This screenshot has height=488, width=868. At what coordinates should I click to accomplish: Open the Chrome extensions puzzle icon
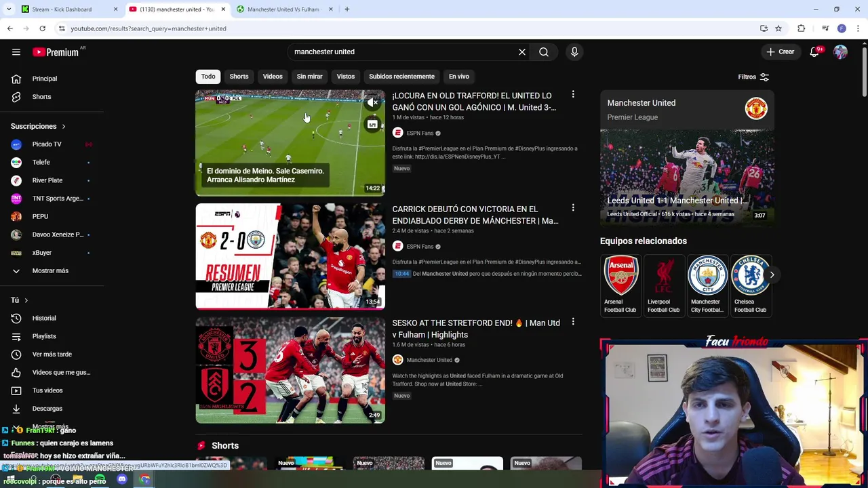pyautogui.click(x=802, y=28)
